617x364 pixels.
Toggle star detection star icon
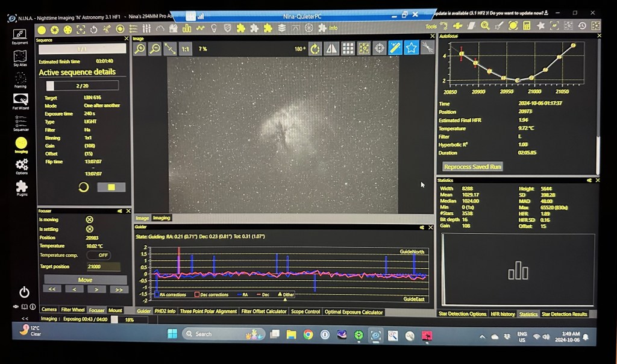(x=411, y=48)
